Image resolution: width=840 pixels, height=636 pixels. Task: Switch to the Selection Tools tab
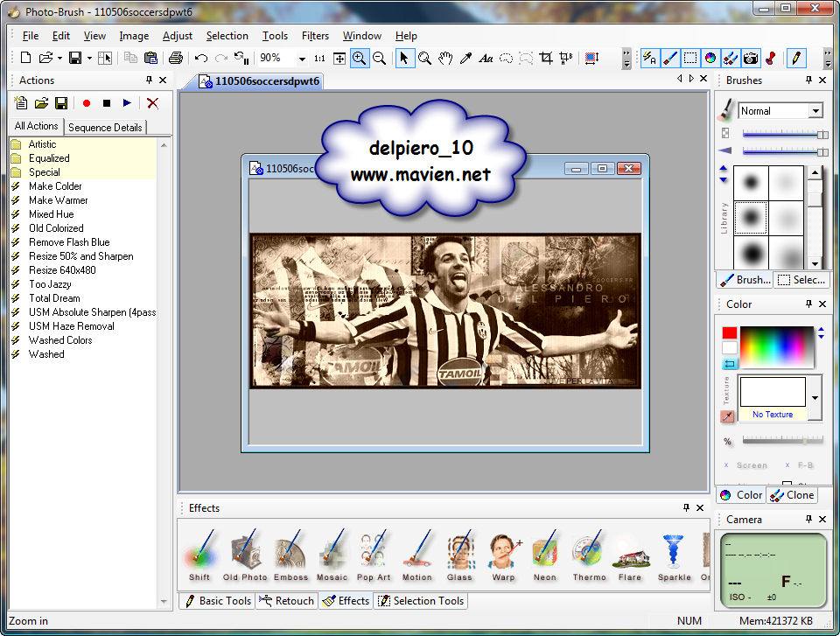pos(421,601)
